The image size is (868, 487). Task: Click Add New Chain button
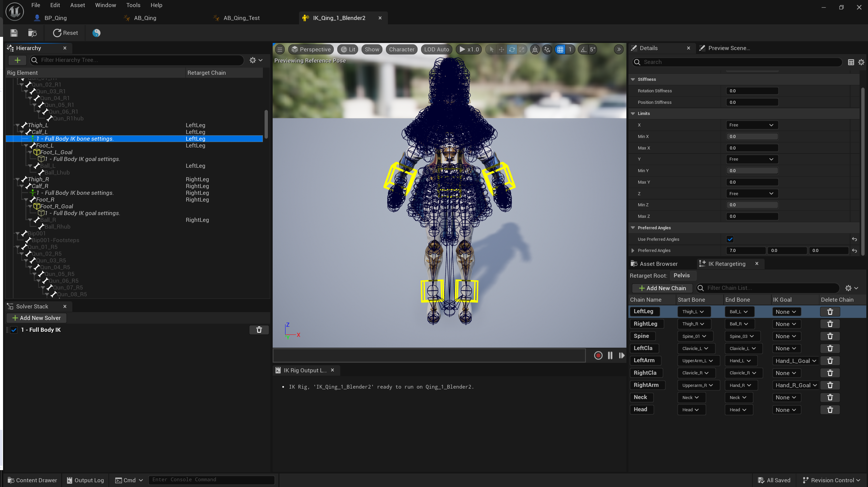[x=662, y=288]
